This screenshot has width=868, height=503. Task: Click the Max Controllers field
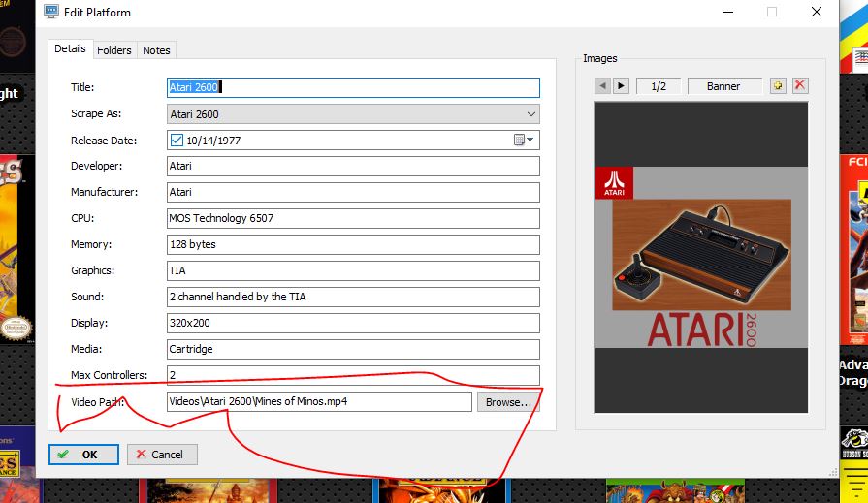coord(353,375)
